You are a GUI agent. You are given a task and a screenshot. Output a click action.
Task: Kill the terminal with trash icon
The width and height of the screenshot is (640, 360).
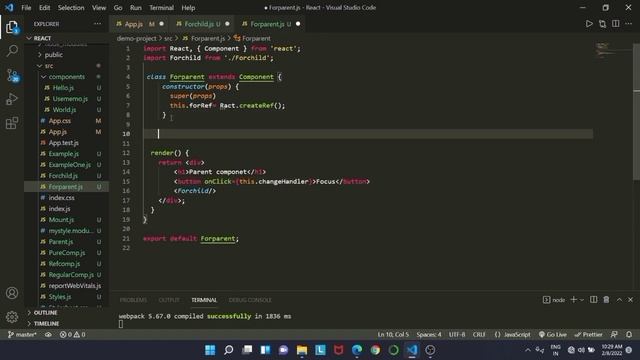coord(606,300)
